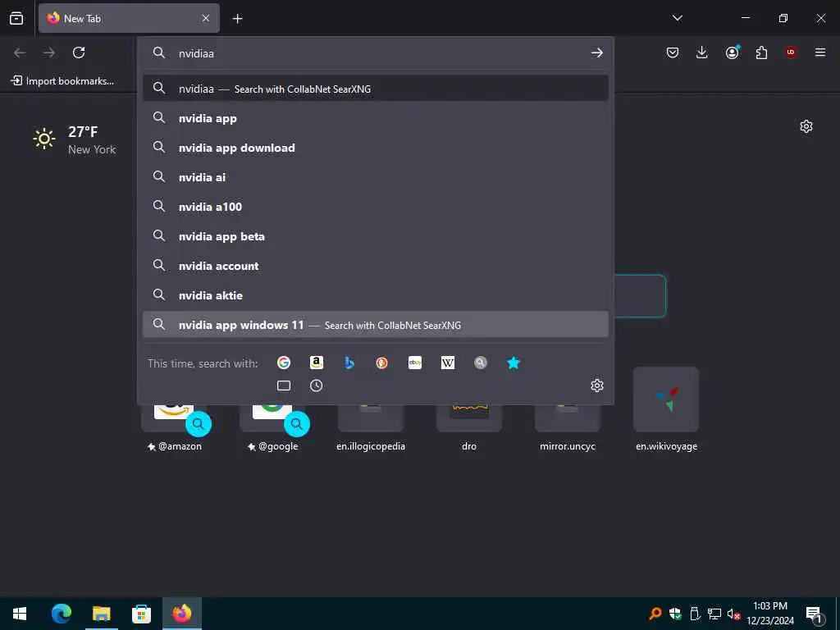
Task: Choose "nvidiaa — Search with CollabNet SearXNG"
Action: pos(376,89)
